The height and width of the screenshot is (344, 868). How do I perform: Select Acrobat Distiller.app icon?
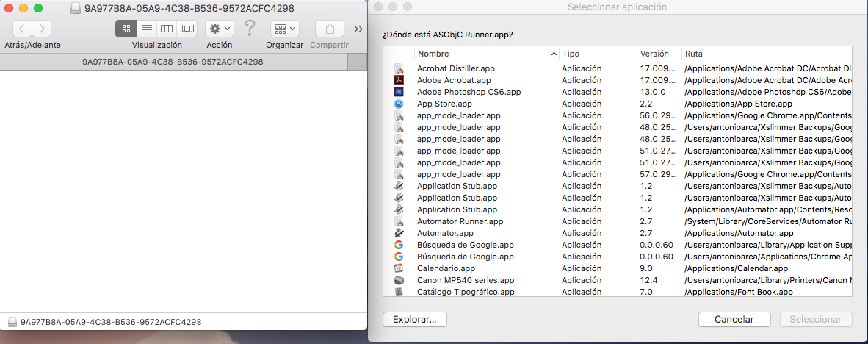399,68
